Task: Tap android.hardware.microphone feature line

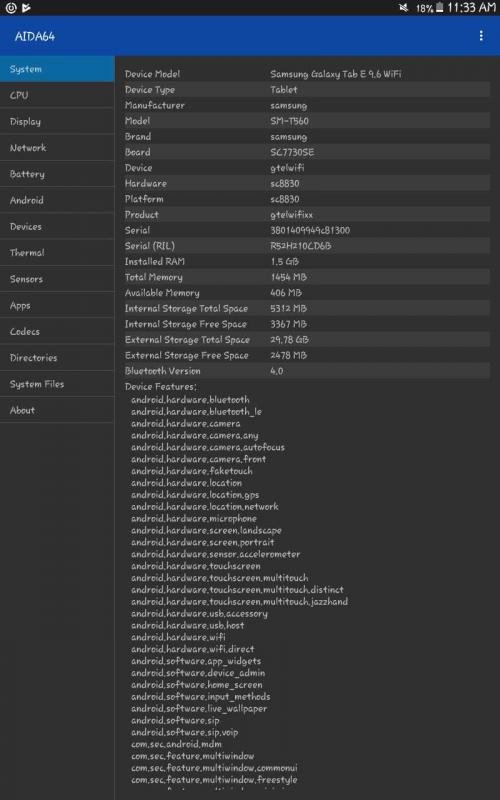Action: tap(194, 518)
